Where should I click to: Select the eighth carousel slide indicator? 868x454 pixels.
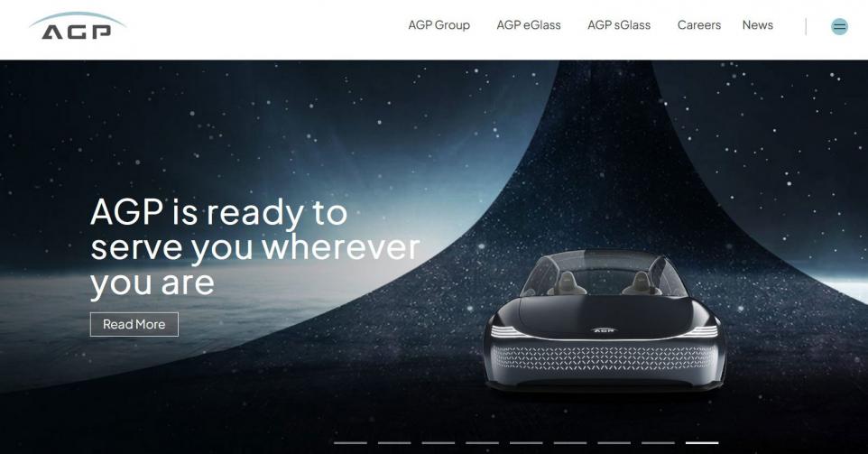click(658, 443)
